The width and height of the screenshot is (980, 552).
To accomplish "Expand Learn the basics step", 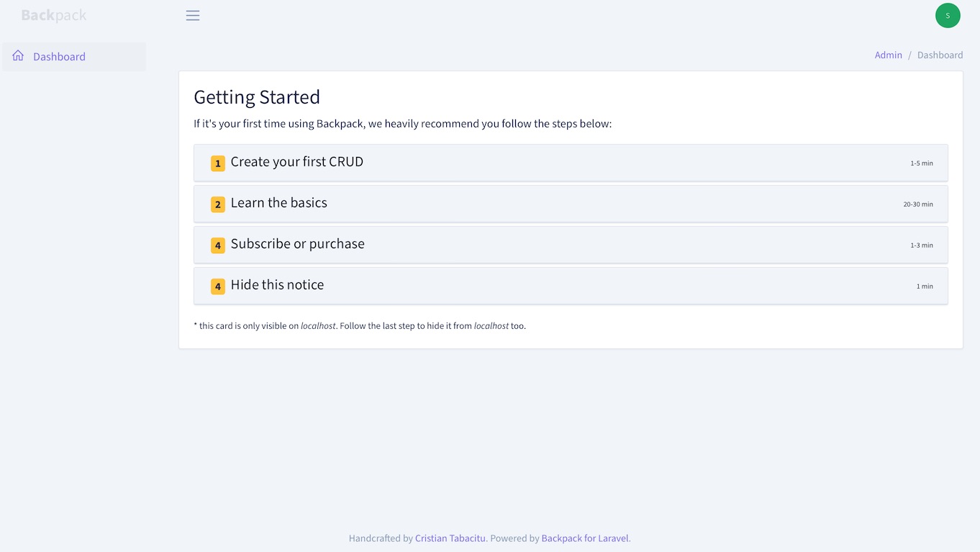I will 571,204.
